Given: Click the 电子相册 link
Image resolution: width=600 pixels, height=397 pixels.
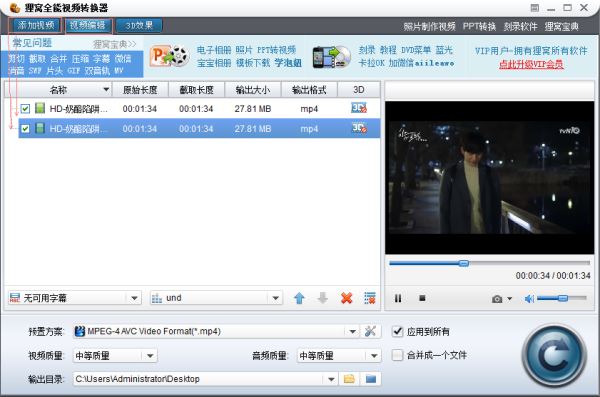Looking at the screenshot, I should tap(214, 50).
